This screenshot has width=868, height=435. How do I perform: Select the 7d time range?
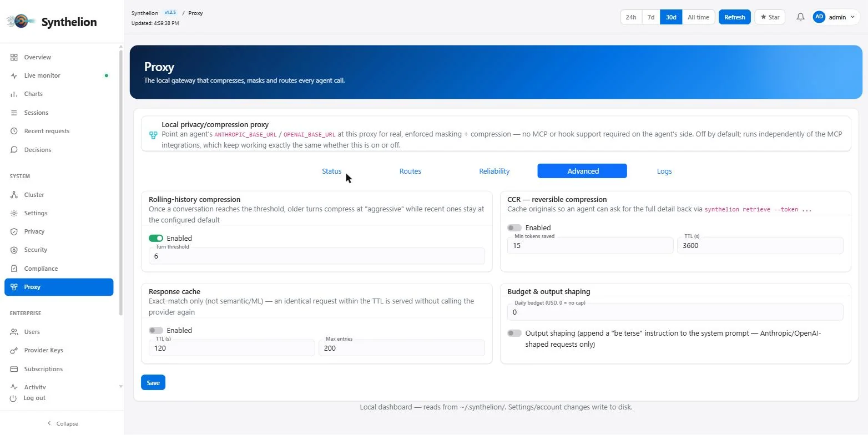pos(651,17)
